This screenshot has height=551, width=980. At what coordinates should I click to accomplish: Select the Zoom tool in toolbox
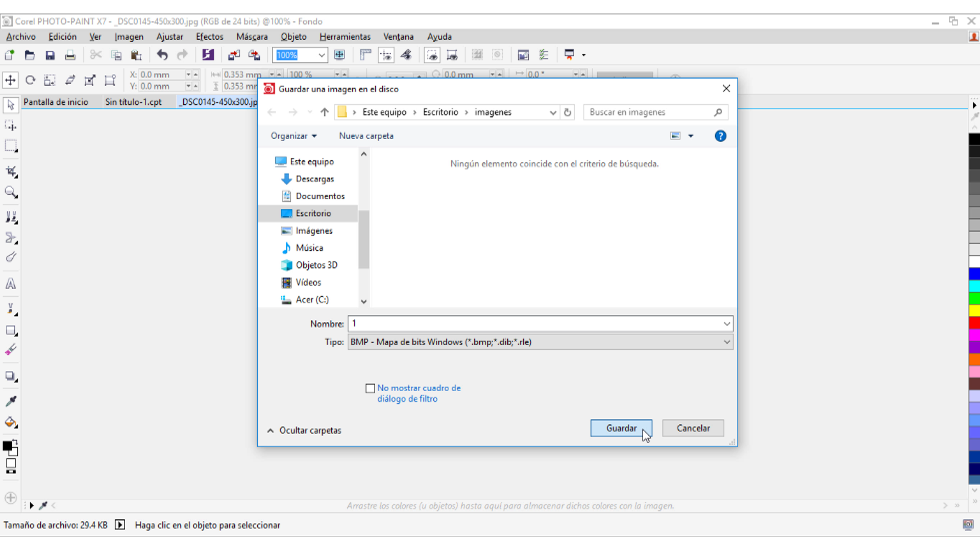(11, 192)
